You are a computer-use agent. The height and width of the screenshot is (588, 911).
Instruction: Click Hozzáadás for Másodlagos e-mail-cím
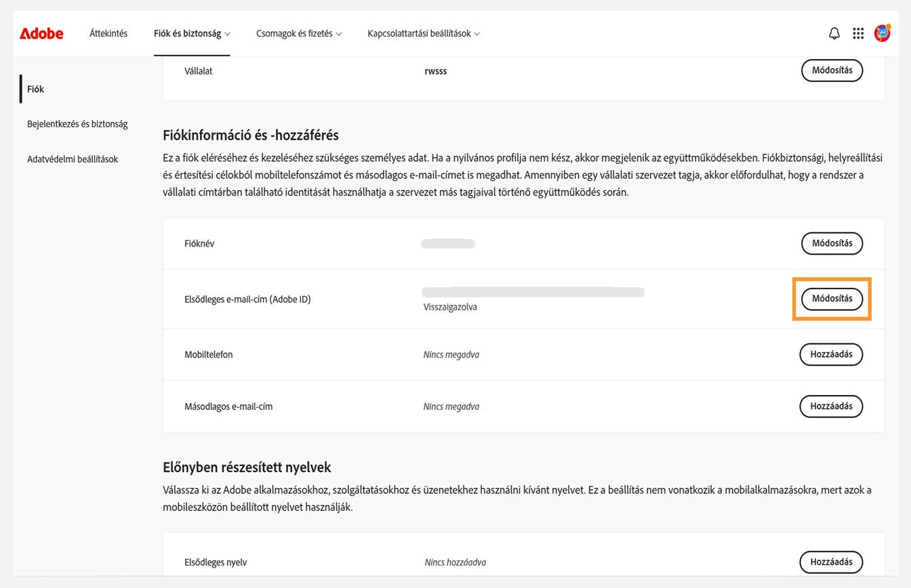click(831, 406)
